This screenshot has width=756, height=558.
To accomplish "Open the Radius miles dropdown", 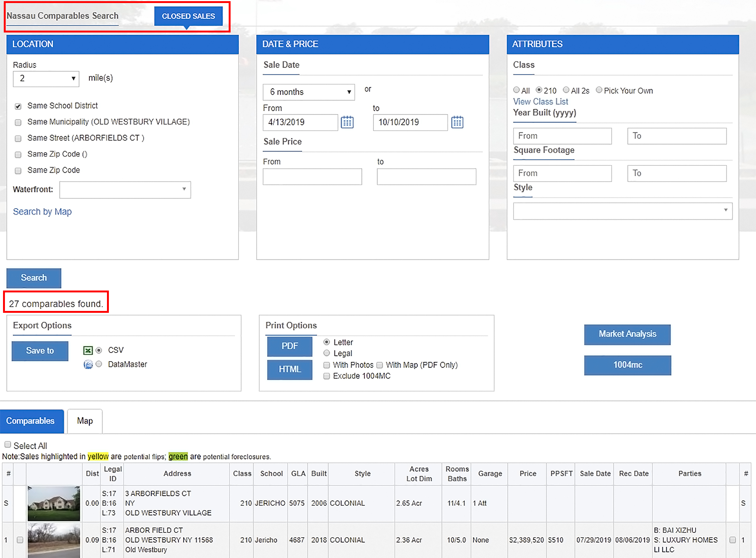I will coord(46,79).
